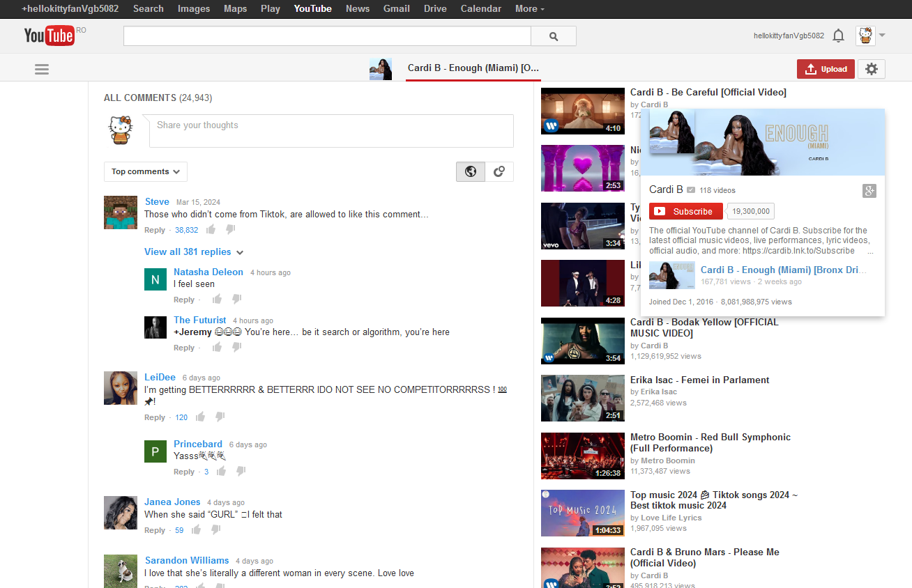
Task: Open the hamburger guide menu
Action: tap(42, 69)
